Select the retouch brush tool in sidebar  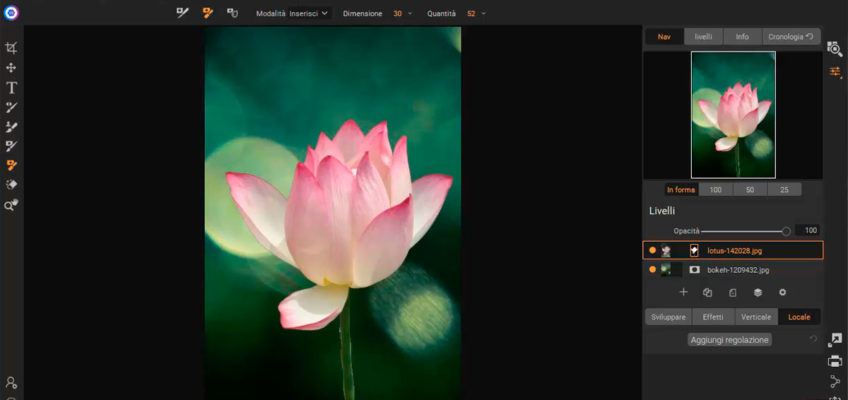click(x=11, y=126)
